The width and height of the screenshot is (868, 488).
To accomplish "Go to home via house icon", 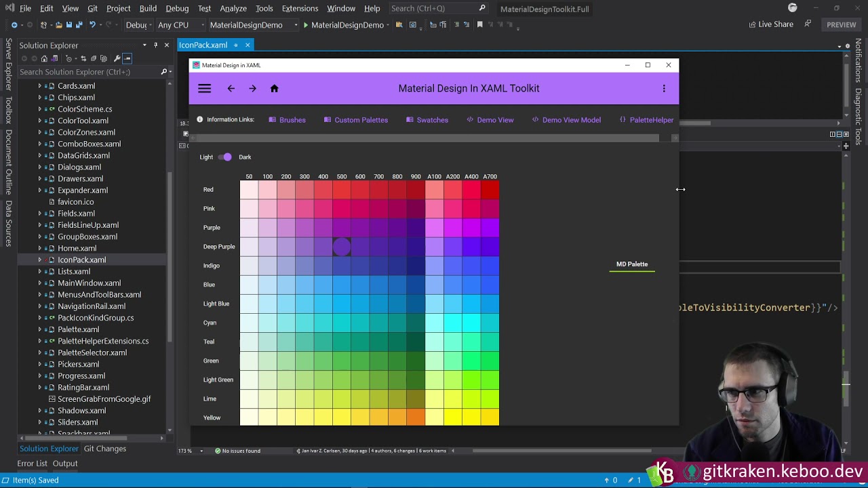I will pos(274,89).
